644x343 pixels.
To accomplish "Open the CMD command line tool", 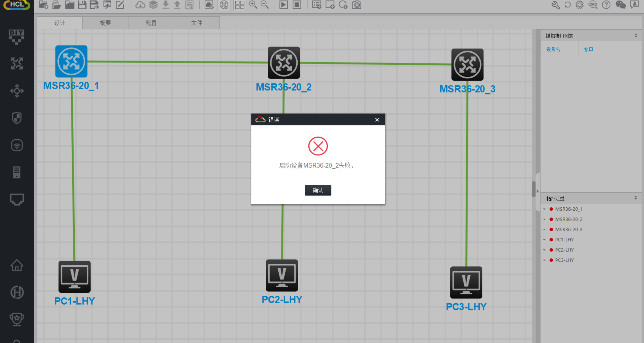I will [x=593, y=5].
